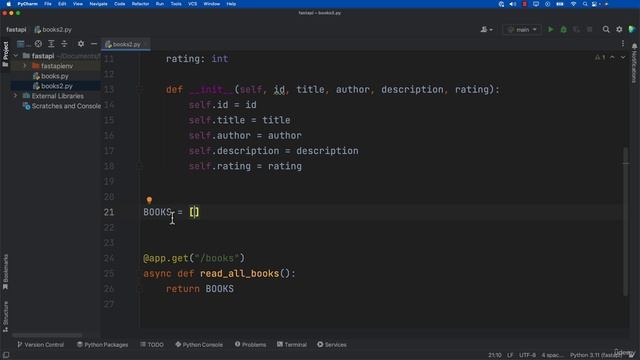
Task: Toggle tool window bars button in bottom-left corner
Action: click(x=6, y=355)
